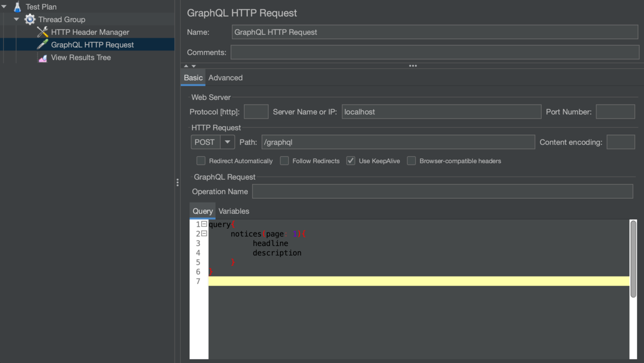Screen dimensions: 644x363
Task: Click the Test Plan flask icon
Action: point(17,7)
